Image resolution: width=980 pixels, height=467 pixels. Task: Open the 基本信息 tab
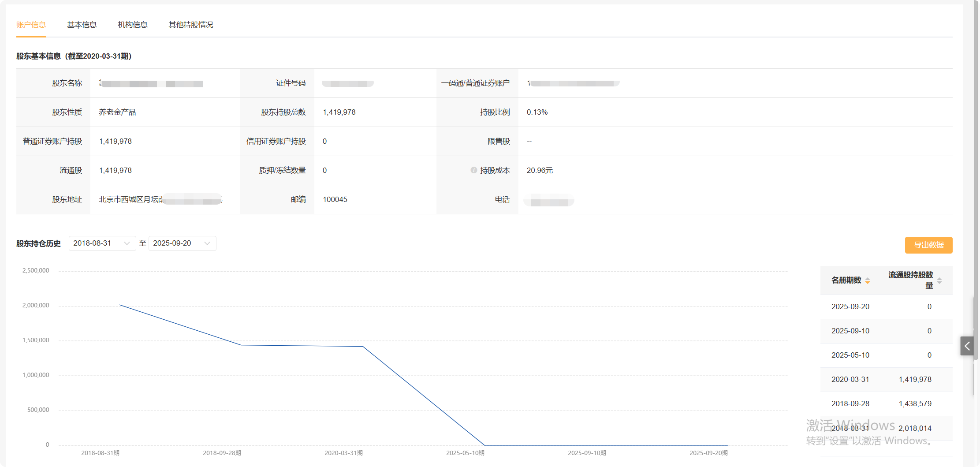pyautogui.click(x=82, y=25)
